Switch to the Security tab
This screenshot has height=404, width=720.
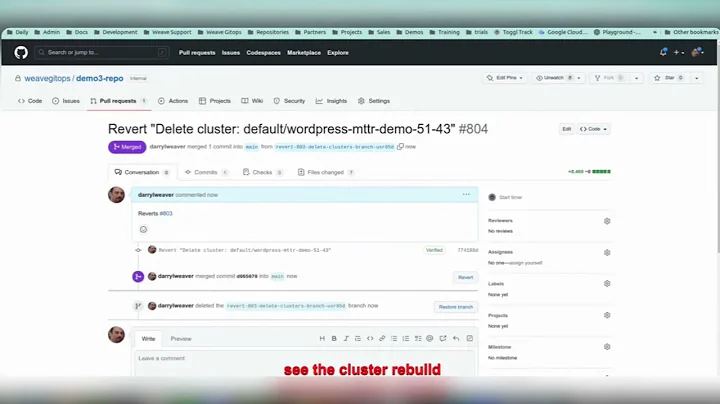(x=289, y=101)
